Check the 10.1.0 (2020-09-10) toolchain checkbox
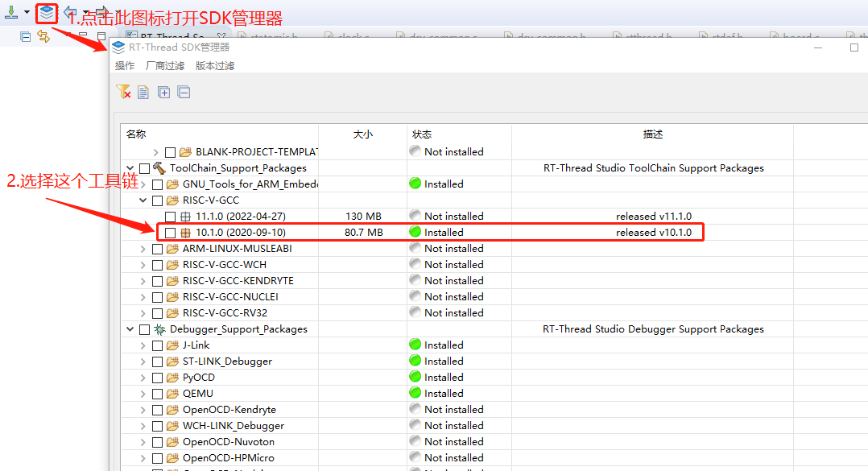 click(171, 233)
